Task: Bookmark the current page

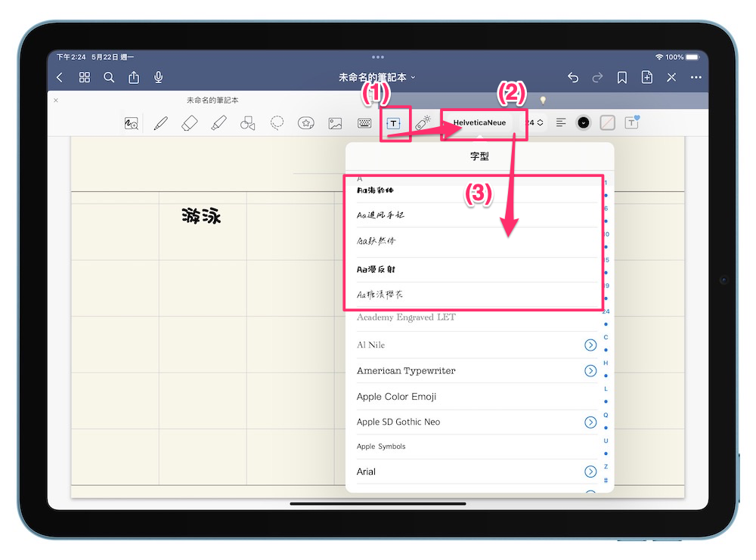Action: point(621,77)
